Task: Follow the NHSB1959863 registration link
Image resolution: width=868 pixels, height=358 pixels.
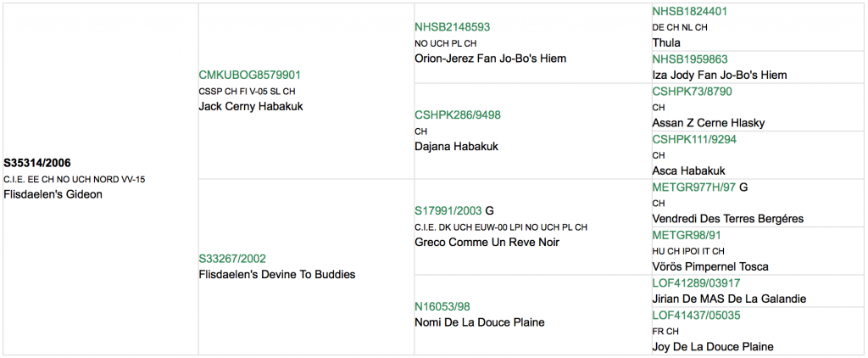Action: coord(690,59)
